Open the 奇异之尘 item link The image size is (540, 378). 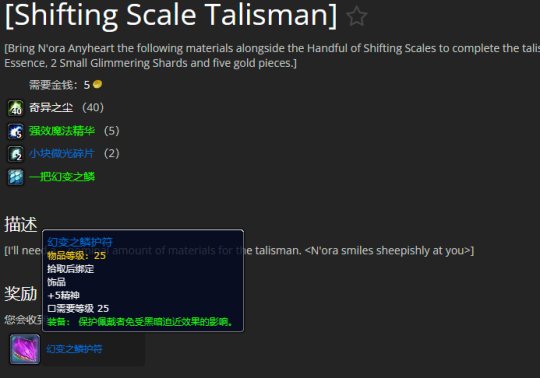51,107
